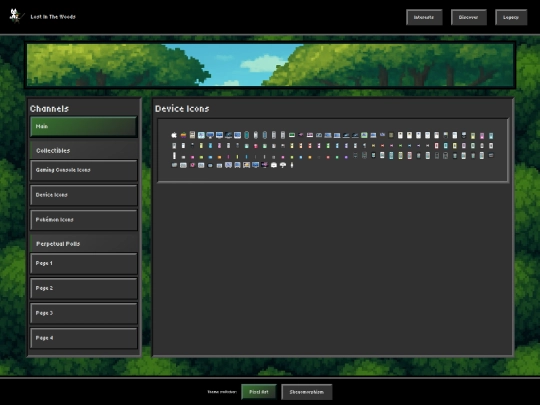
Task: Click the forest banner image
Action: (270, 65)
